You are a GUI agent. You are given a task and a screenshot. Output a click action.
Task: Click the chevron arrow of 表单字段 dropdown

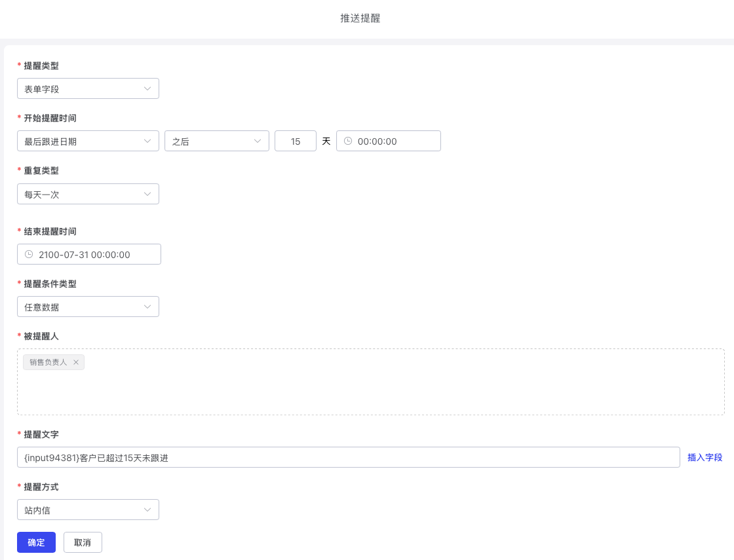click(147, 88)
